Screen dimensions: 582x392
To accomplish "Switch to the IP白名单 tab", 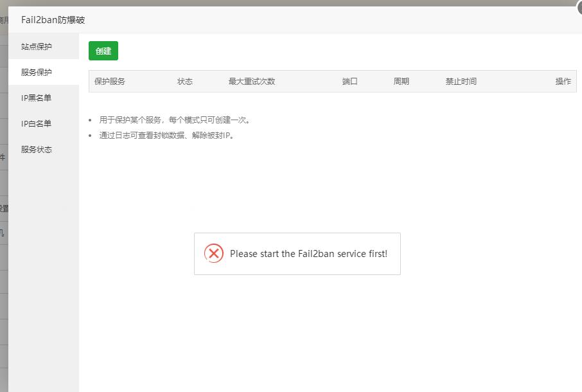I will (x=44, y=123).
